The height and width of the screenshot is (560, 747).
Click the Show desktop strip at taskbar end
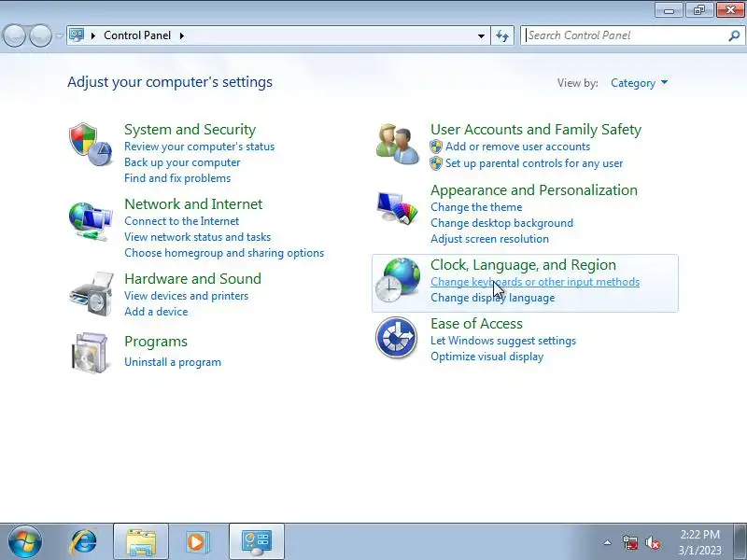[740, 541]
